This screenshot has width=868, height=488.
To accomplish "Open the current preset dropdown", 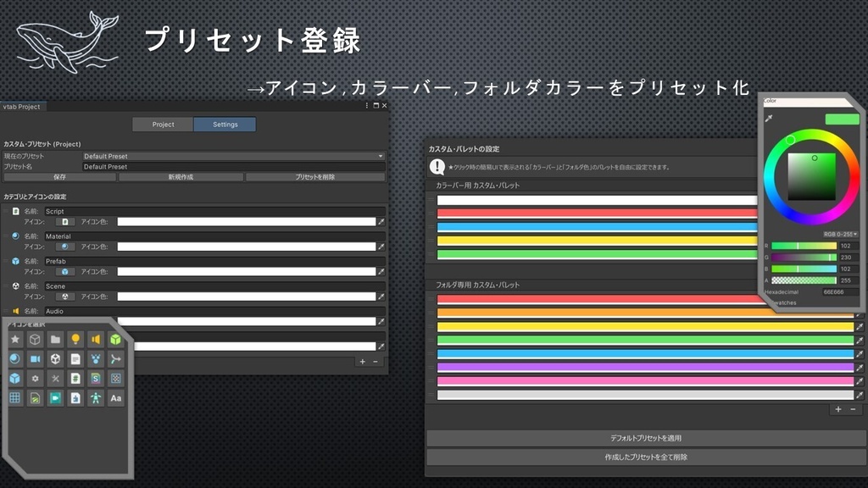I will tap(234, 156).
